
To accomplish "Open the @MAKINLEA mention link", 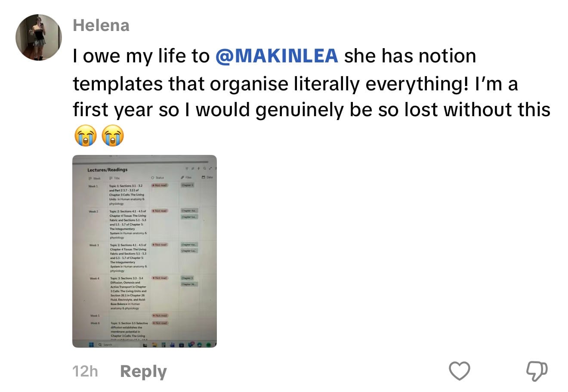I will coord(276,56).
